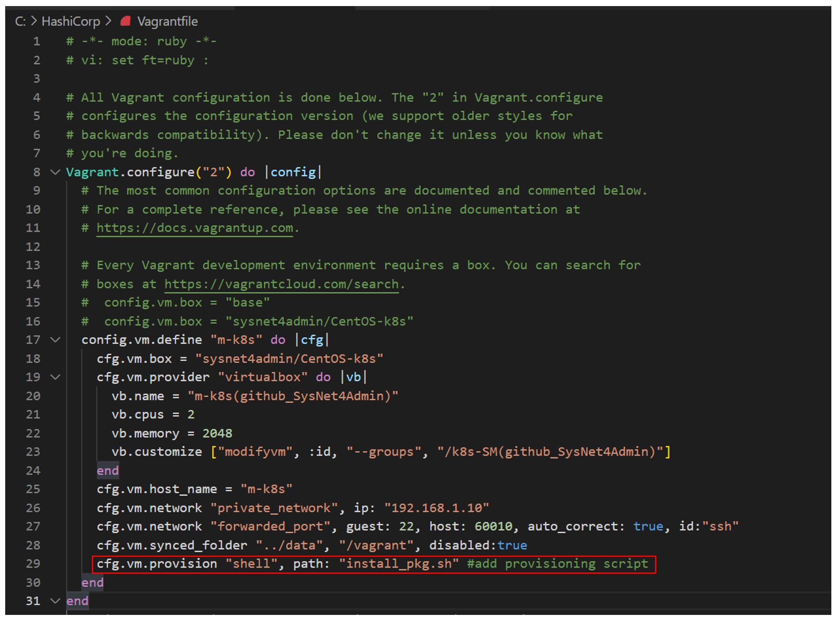Open the HashiCorp breadcrumb folder

click(x=71, y=21)
